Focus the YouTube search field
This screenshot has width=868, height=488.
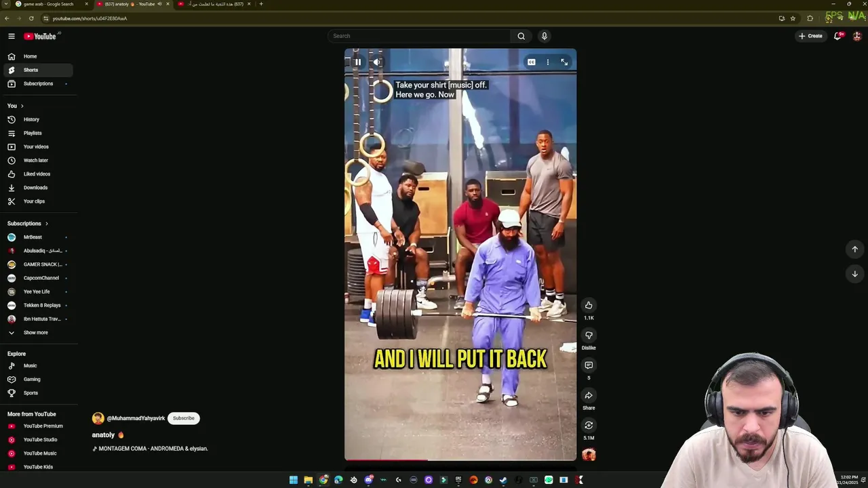click(x=419, y=36)
